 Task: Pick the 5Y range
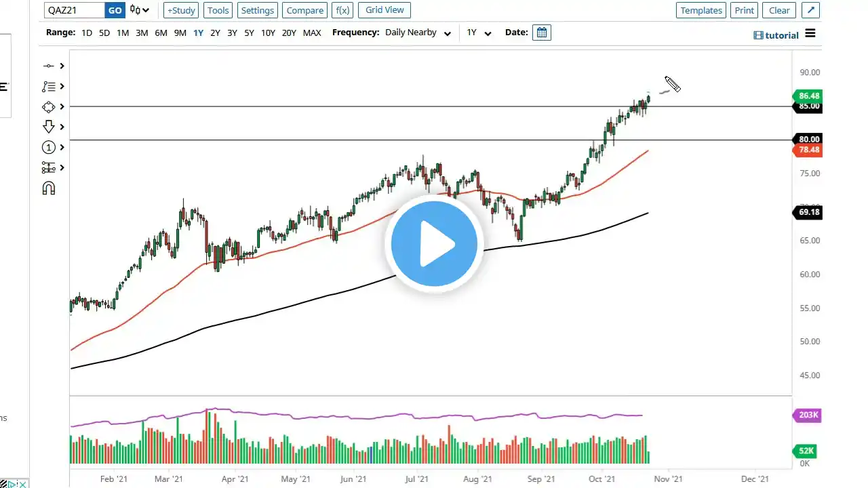pyautogui.click(x=250, y=33)
